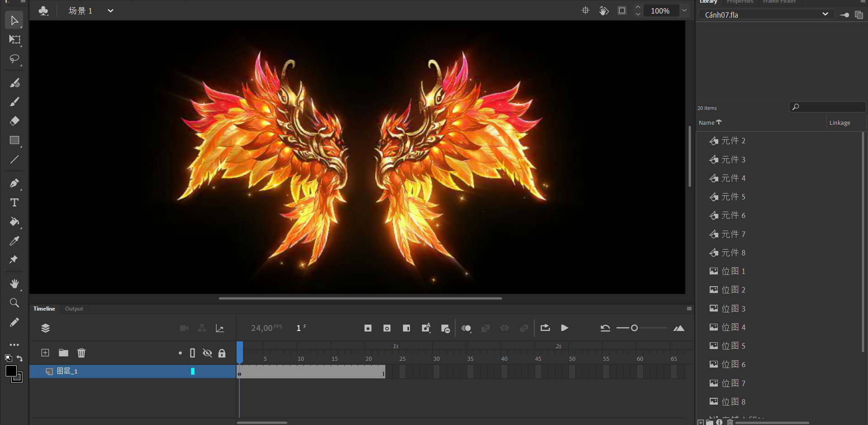Expand the stage zoom percentage dropdown
Image resolution: width=868 pixels, height=425 pixels.
tap(684, 11)
